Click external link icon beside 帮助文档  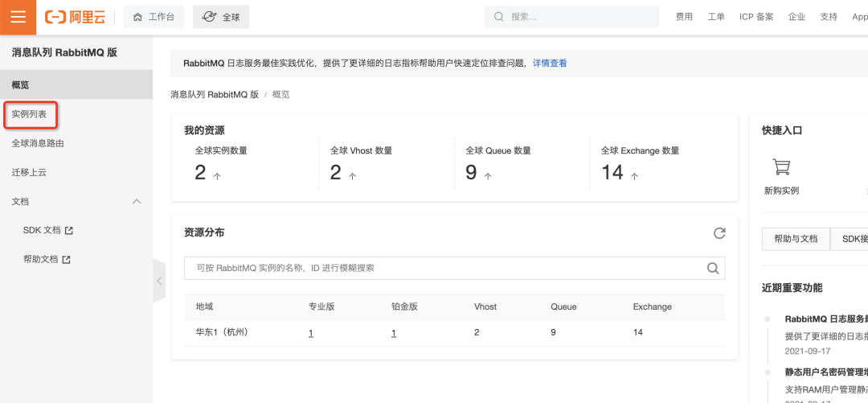pyautogui.click(x=67, y=260)
